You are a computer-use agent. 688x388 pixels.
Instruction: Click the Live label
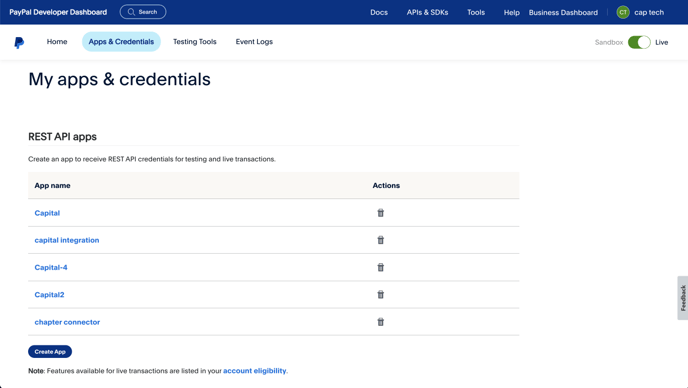(662, 42)
